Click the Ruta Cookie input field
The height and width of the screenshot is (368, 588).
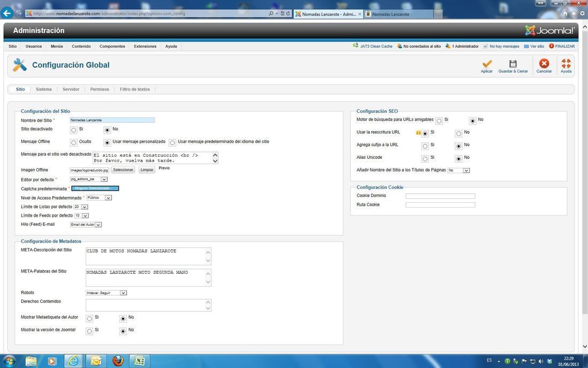tap(440, 205)
